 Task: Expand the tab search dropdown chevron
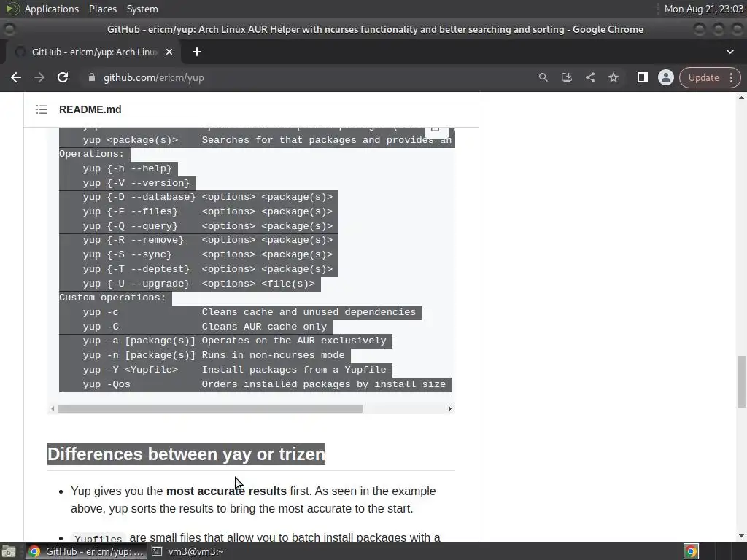pyautogui.click(x=729, y=52)
